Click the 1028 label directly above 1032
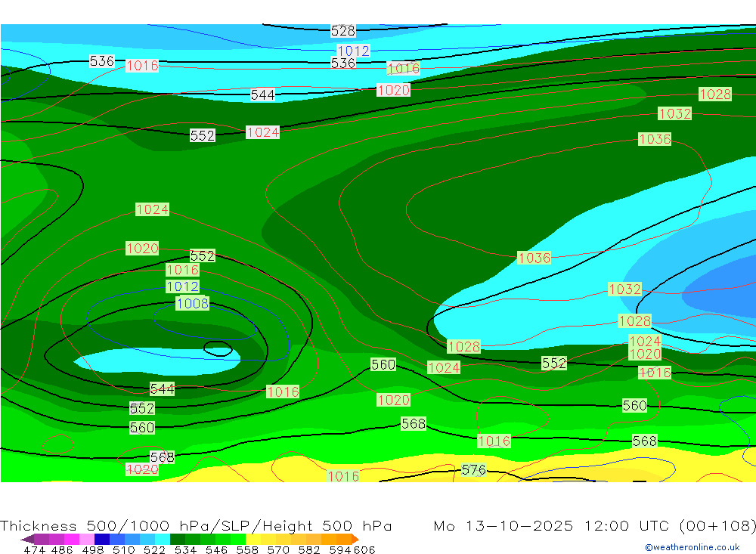Screen dimensions: 756x554 coord(715,94)
